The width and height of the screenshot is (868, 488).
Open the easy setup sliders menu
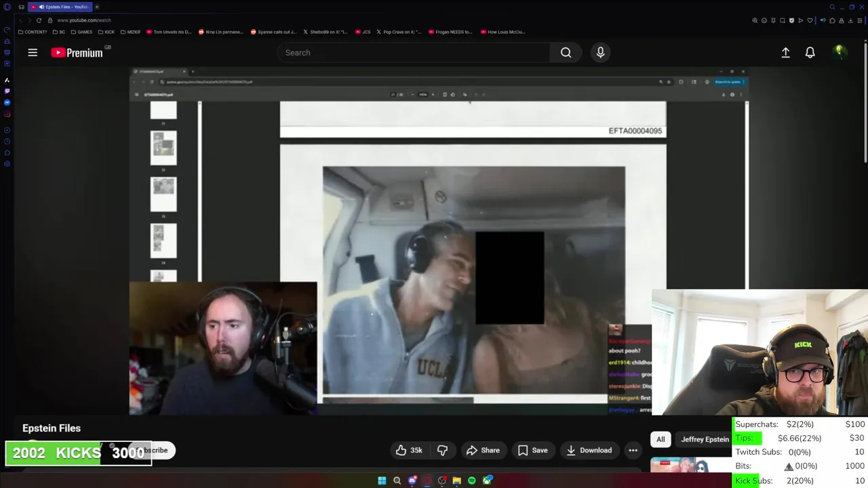coord(860,20)
